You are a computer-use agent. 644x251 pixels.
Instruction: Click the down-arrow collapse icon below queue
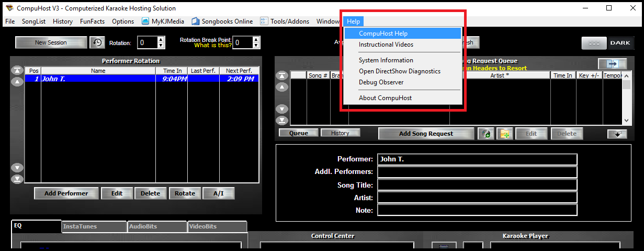pos(617,134)
